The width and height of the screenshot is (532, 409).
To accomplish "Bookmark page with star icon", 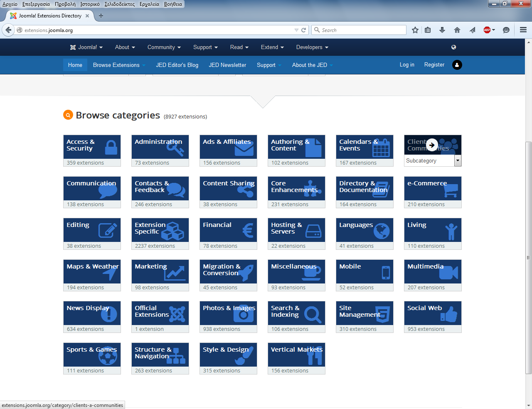I will pyautogui.click(x=415, y=30).
